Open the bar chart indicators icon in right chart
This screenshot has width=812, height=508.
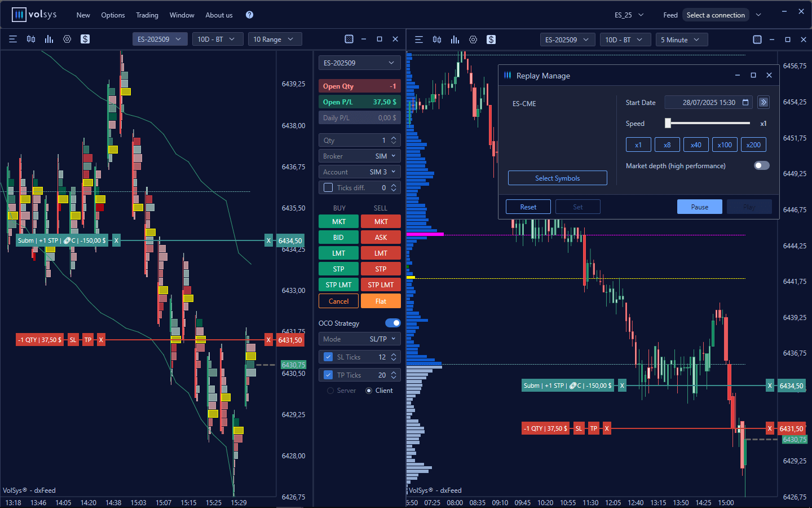tap(455, 40)
